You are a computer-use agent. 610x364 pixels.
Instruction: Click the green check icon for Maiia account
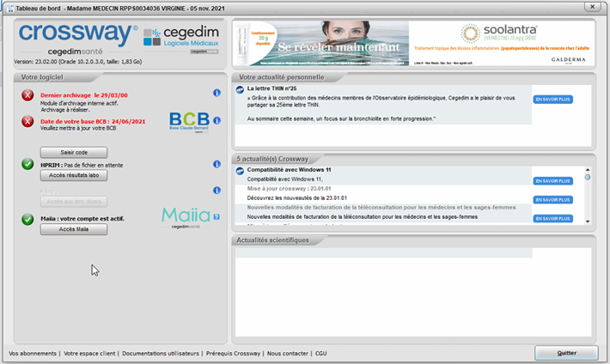point(27,219)
